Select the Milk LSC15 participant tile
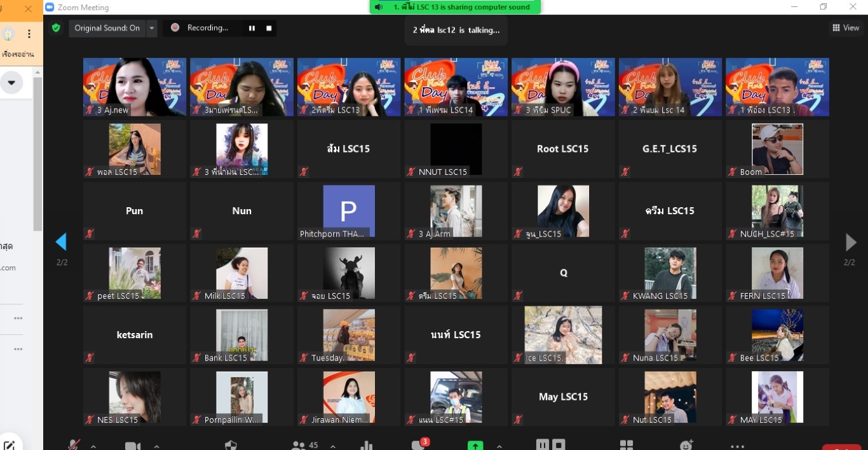The image size is (868, 450). pos(241,273)
